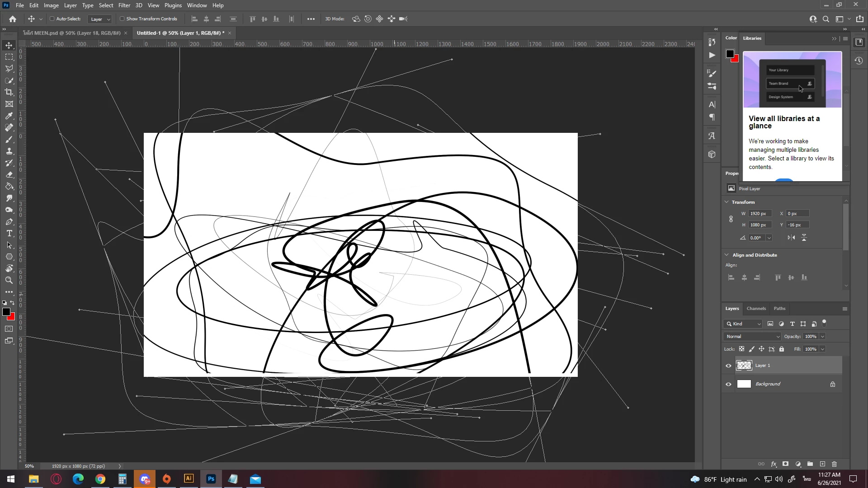Switch to the Channels tab
This screenshot has width=868, height=488.
756,309
